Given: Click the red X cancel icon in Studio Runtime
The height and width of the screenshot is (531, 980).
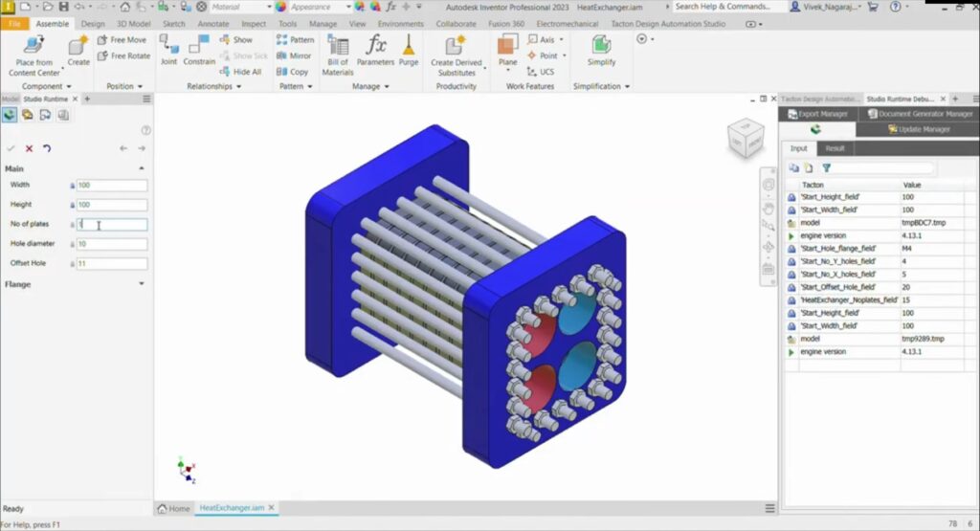Looking at the screenshot, I should click(29, 148).
